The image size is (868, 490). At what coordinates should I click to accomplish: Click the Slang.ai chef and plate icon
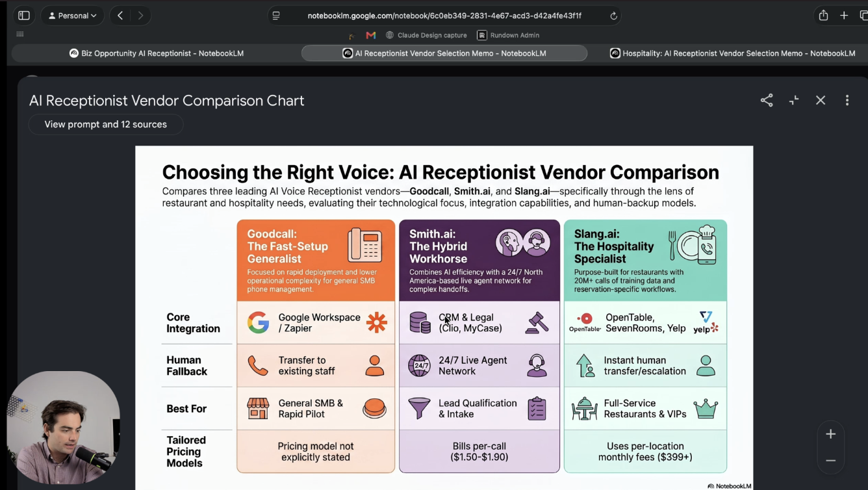click(692, 245)
